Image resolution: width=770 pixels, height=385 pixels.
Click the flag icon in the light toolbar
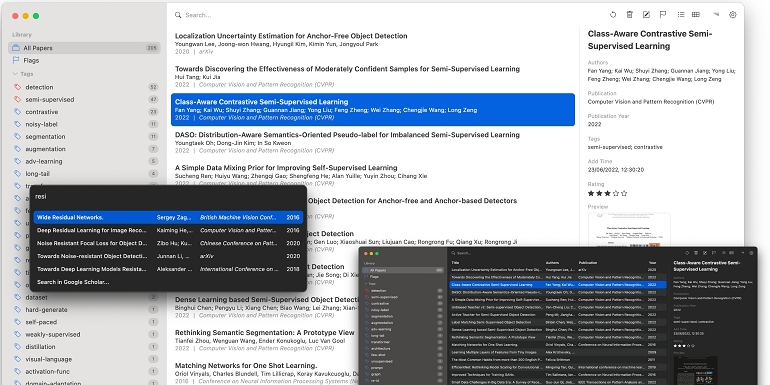point(663,15)
